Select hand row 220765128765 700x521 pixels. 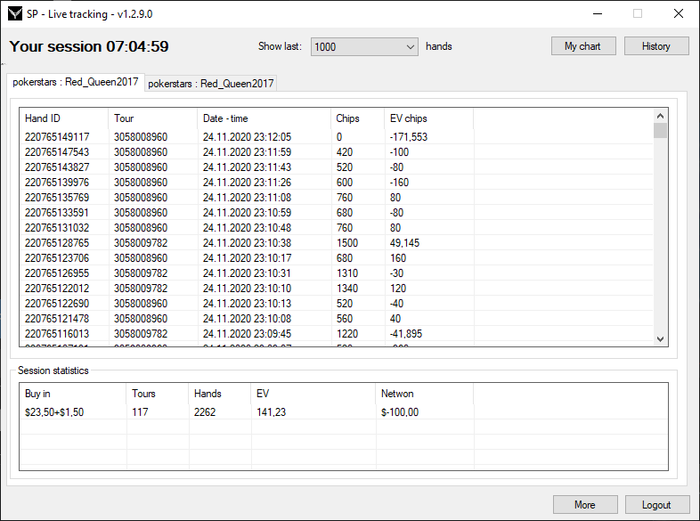(336, 243)
